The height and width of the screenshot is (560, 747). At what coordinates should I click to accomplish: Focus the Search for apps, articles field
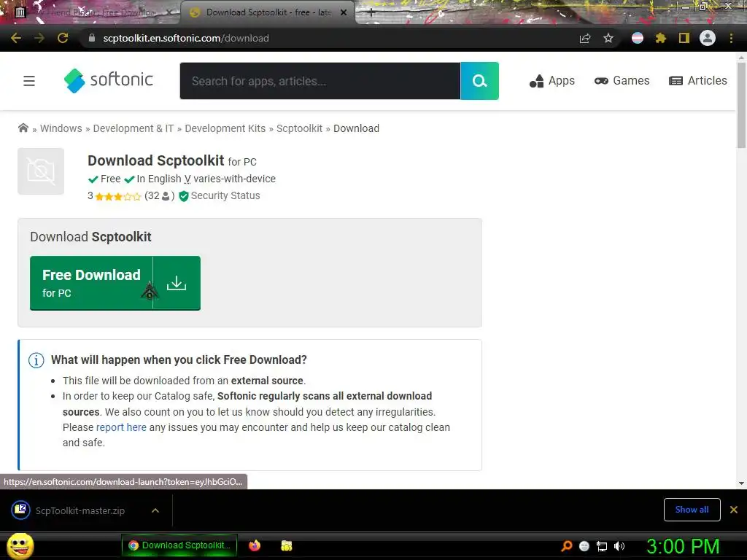(x=320, y=81)
